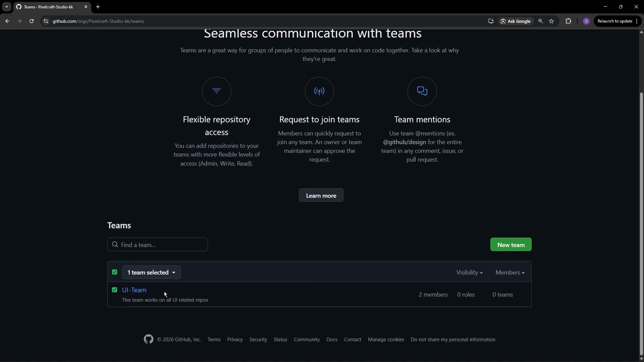This screenshot has width=644, height=362.
Task: Click the Flexible repository access filter icon
Action: 217,91
